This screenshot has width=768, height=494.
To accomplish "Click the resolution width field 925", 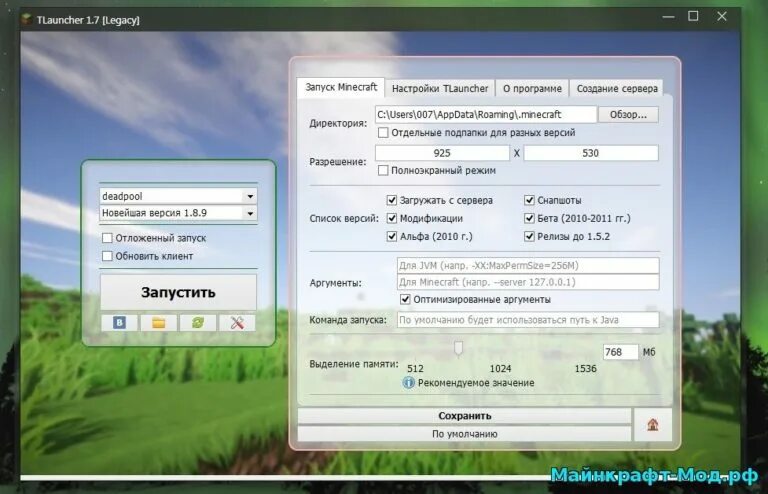I will 442,153.
